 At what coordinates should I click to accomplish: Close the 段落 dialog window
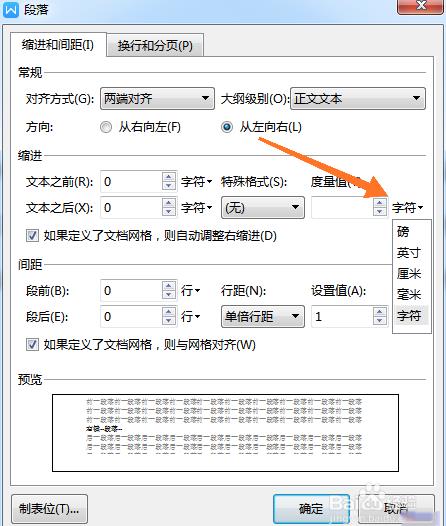pyautogui.click(x=421, y=6)
